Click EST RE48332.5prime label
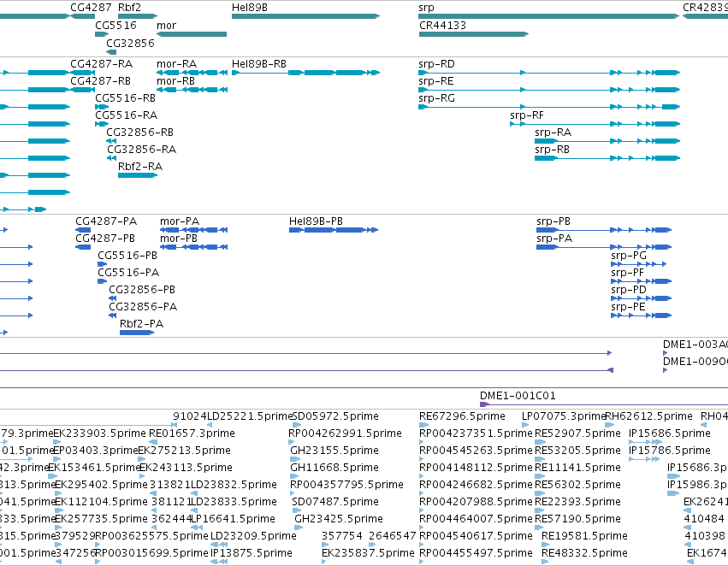The width and height of the screenshot is (728, 566). click(584, 553)
